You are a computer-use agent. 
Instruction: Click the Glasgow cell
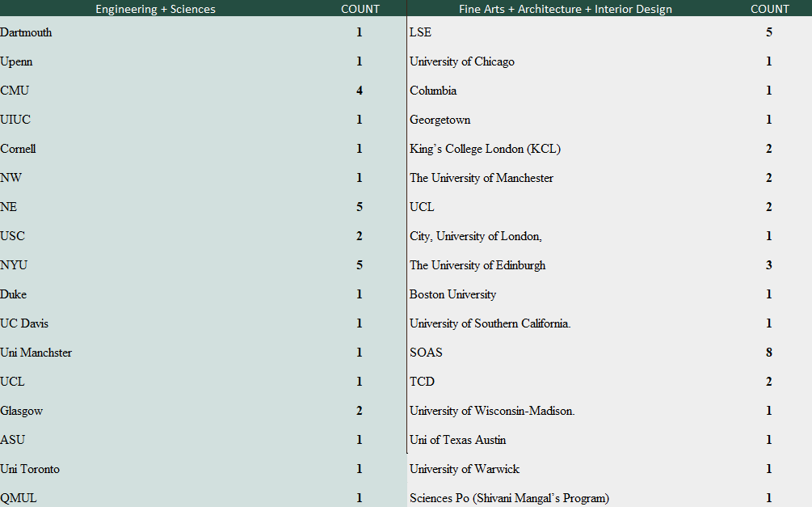21,411
